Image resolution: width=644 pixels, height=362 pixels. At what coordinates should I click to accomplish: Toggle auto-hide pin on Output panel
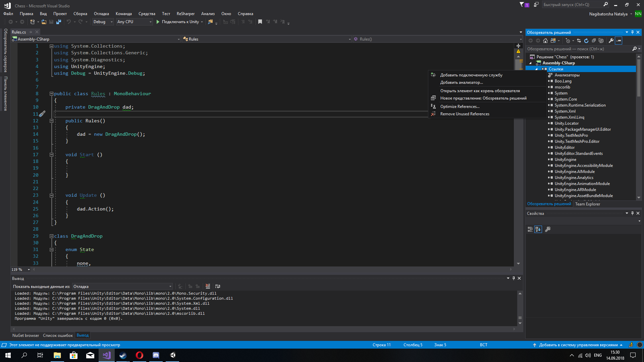point(514,278)
